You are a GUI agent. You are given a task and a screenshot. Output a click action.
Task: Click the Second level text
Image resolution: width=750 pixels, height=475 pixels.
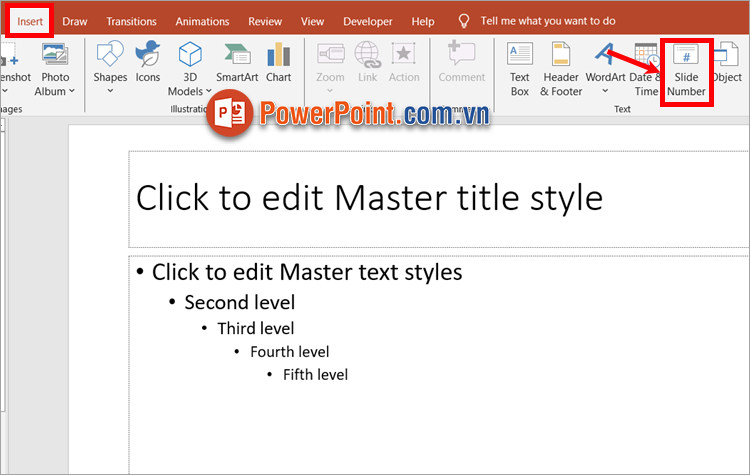[240, 303]
